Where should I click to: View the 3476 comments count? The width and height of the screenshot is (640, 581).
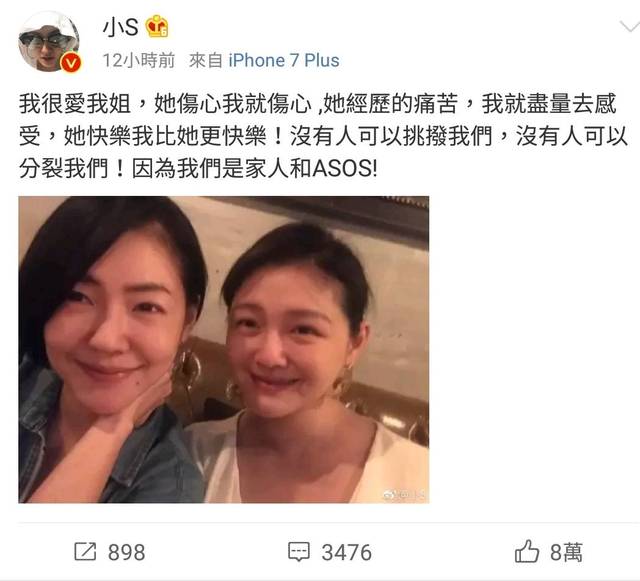click(347, 552)
